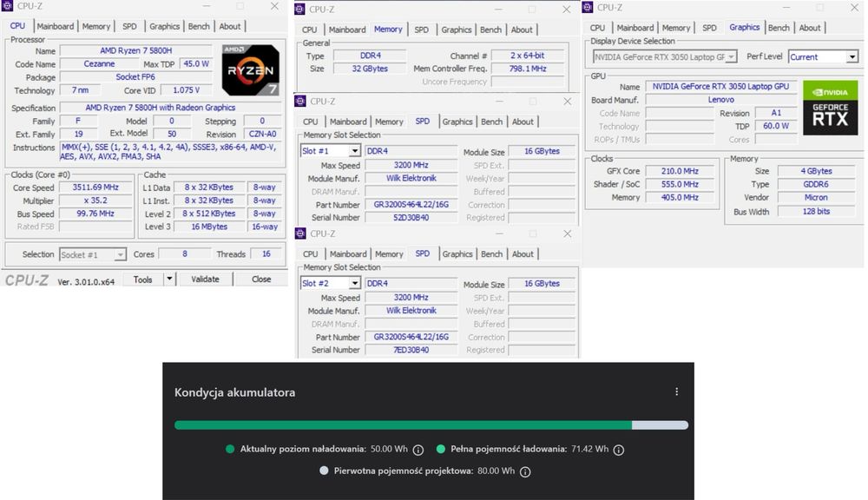Click Module Manuf. Wilk Elektronik in Slot #1

[411, 178]
